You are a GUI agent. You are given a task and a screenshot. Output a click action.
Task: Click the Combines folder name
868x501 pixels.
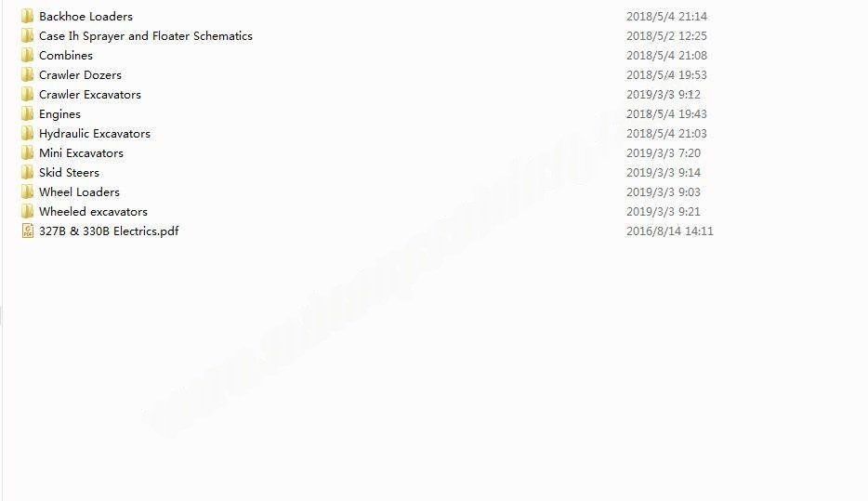pos(66,56)
